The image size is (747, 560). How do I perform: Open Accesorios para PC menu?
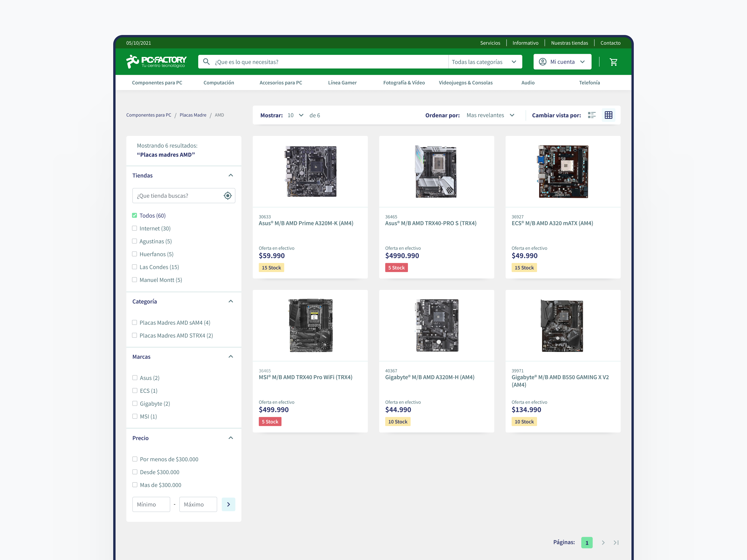[x=281, y=82]
